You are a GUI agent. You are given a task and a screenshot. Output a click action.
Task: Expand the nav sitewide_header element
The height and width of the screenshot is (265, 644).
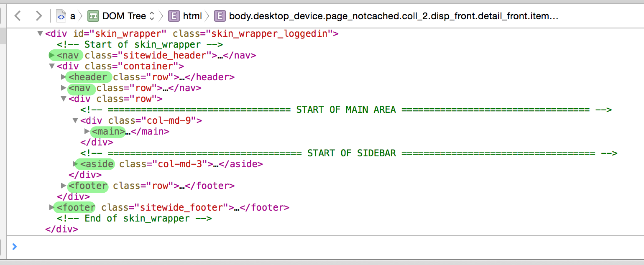(x=52, y=55)
